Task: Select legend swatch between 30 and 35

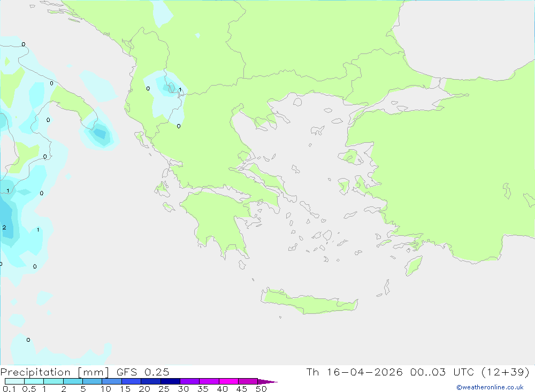Action: [190, 381]
